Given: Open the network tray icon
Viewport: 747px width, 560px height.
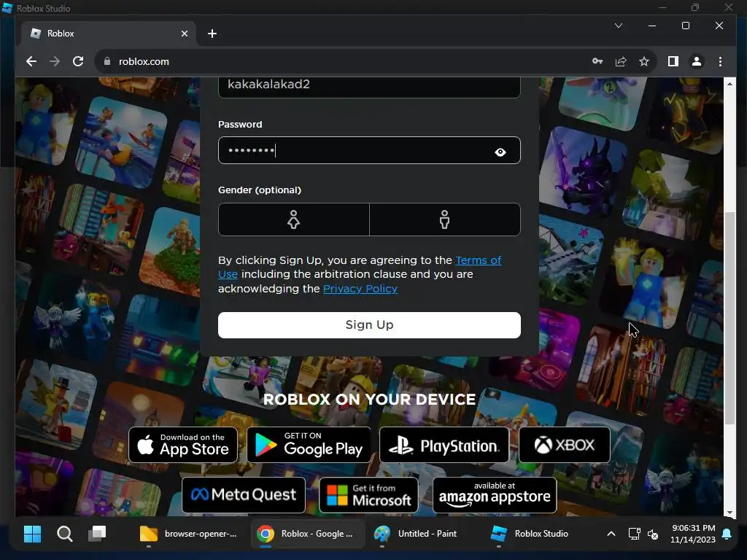Looking at the screenshot, I should click(634, 534).
